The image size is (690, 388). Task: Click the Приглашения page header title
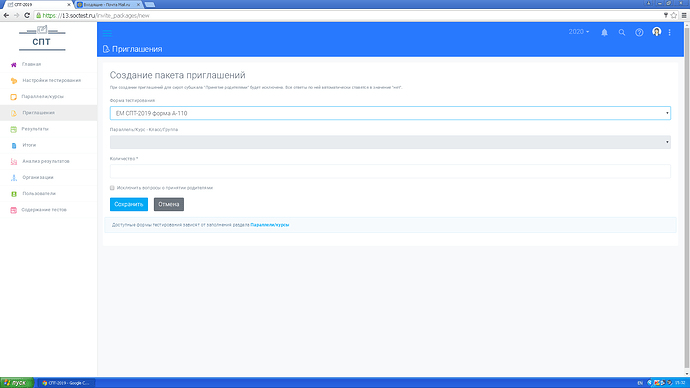pyautogui.click(x=137, y=49)
